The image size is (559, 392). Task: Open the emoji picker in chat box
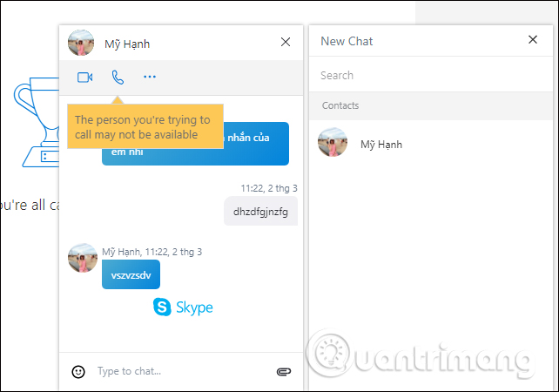tap(78, 372)
